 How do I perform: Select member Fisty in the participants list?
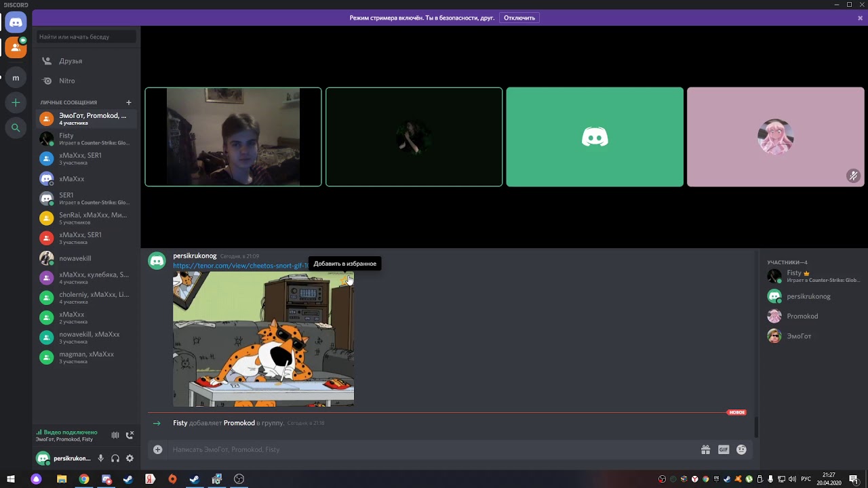pyautogui.click(x=814, y=276)
